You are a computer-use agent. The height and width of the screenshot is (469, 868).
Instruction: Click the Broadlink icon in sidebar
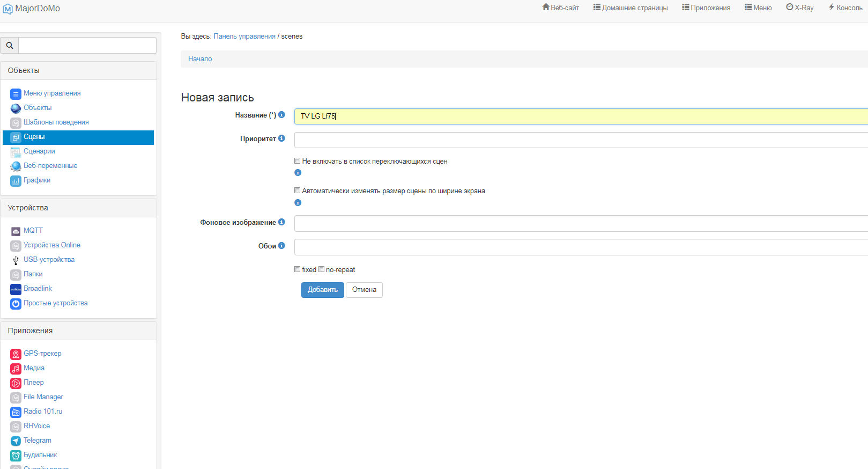[16, 289]
